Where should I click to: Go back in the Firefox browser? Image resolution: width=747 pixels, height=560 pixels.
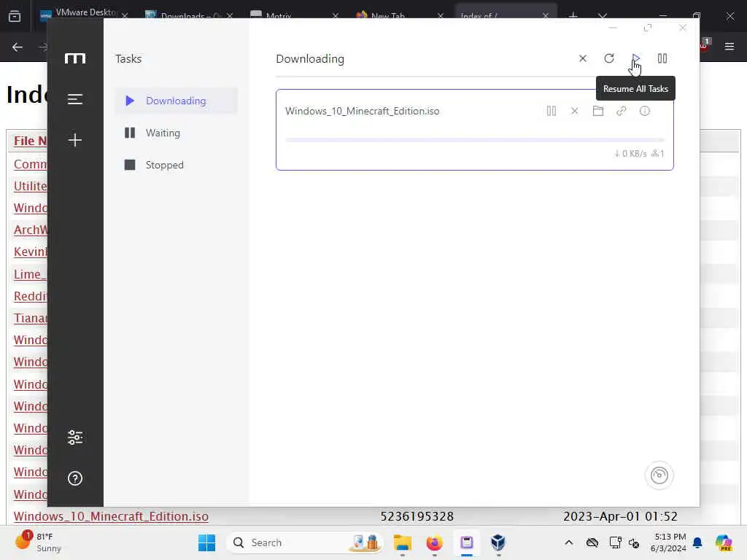(x=18, y=47)
